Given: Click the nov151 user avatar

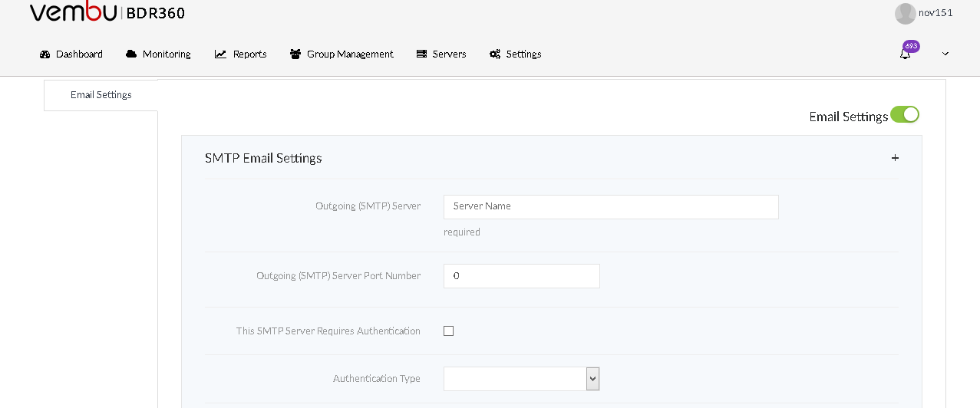Looking at the screenshot, I should (906, 13).
